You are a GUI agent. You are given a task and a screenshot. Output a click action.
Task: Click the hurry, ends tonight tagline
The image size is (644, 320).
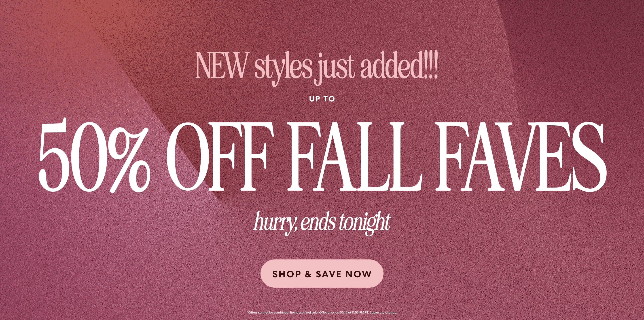click(x=322, y=223)
